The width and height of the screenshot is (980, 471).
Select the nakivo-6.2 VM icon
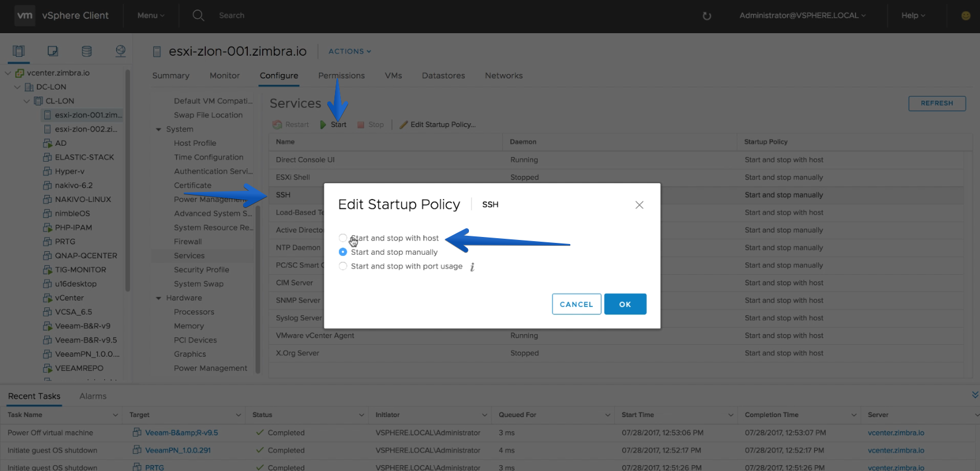[x=47, y=185]
